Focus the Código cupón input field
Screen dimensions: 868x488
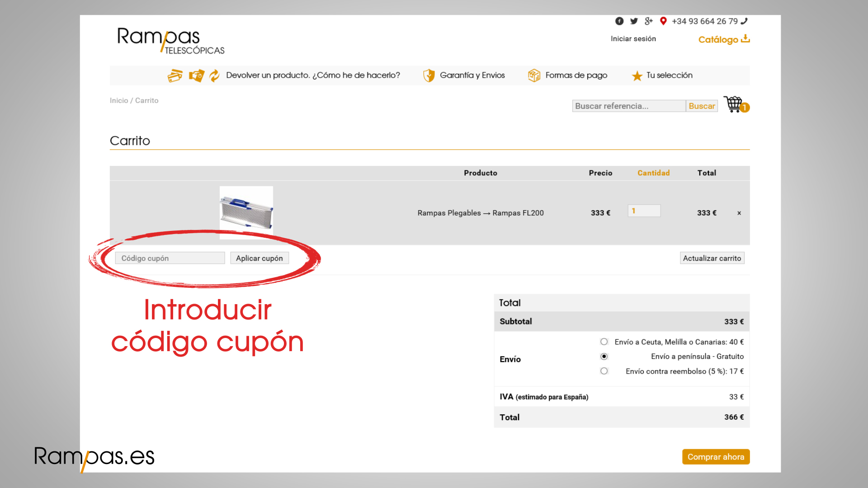(x=170, y=258)
